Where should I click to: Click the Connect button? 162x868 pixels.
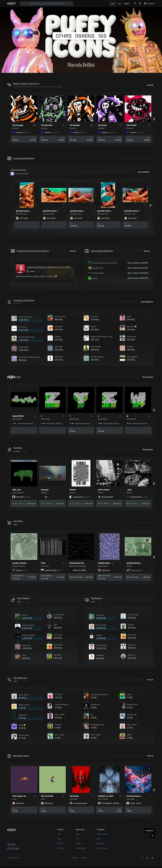click(149, 4)
